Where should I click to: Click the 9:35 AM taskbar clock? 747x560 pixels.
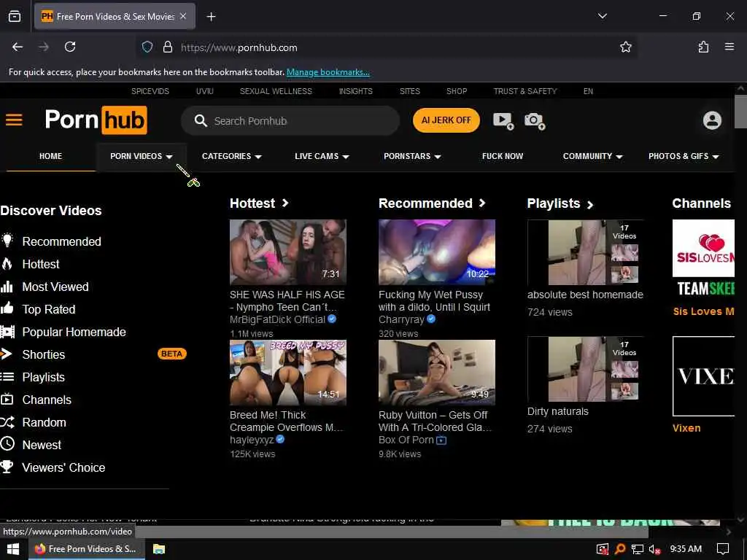(686, 549)
